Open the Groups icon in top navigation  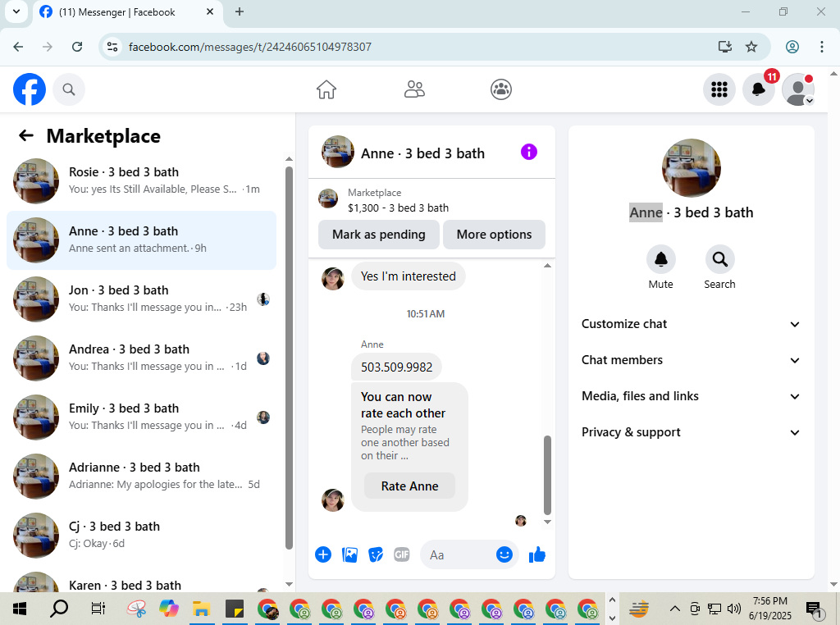click(501, 89)
